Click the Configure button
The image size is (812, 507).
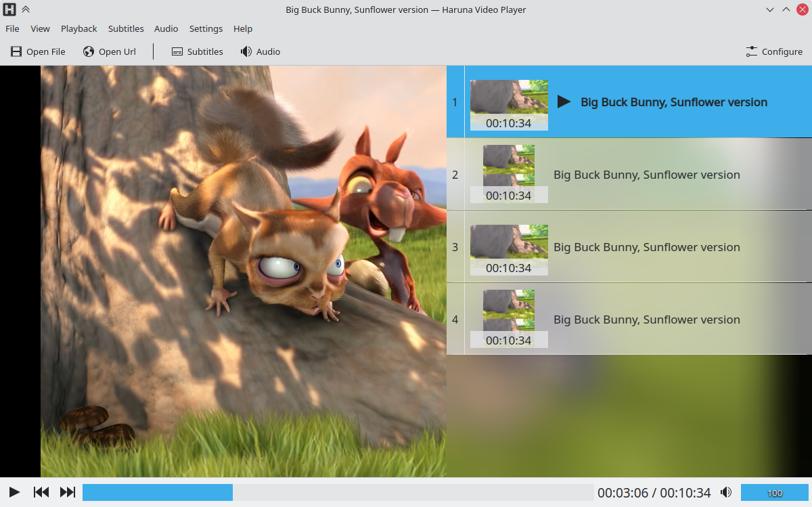coord(774,51)
